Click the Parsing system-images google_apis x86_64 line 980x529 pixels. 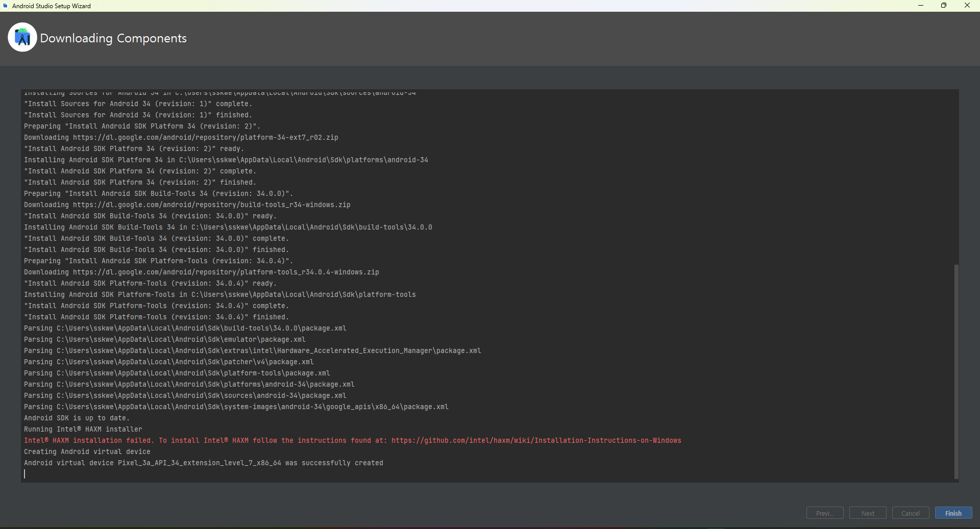point(236,407)
